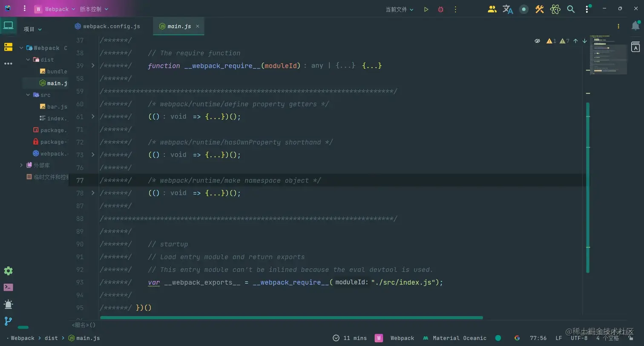The image size is (644, 346).
Task: Open the Terminal tool window
Action: [8, 287]
